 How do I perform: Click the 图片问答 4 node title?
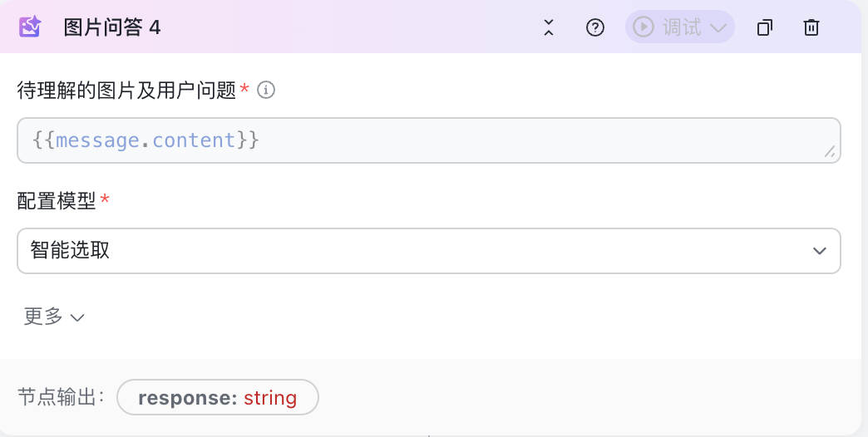pos(111,27)
